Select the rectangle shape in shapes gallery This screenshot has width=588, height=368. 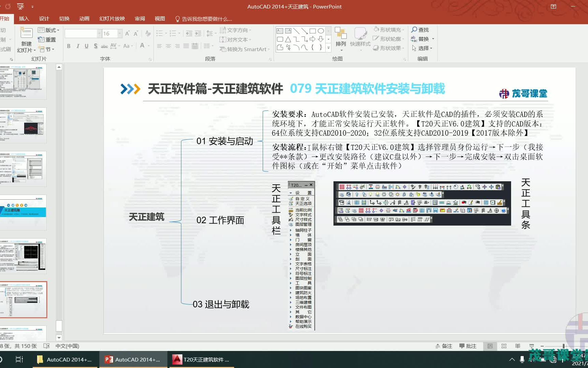click(312, 31)
